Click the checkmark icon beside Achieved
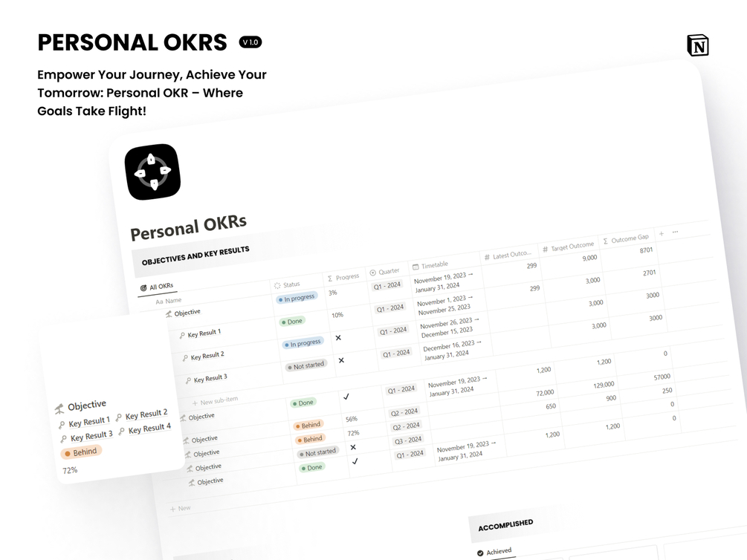This screenshot has width=747, height=560. [480, 553]
